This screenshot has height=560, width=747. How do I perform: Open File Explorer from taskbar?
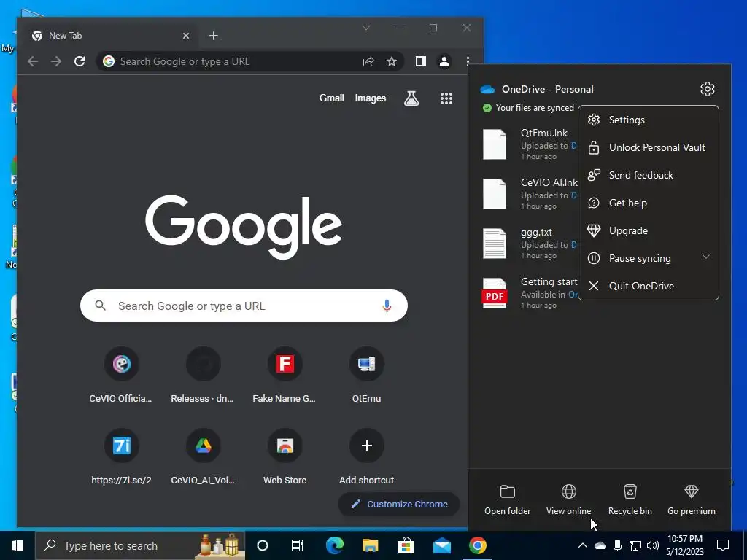[x=370, y=545]
